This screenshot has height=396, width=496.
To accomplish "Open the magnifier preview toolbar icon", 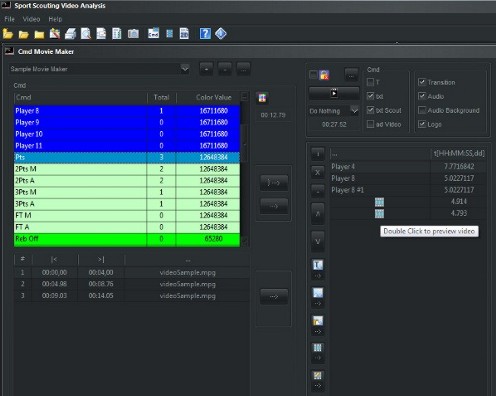I will [86, 34].
